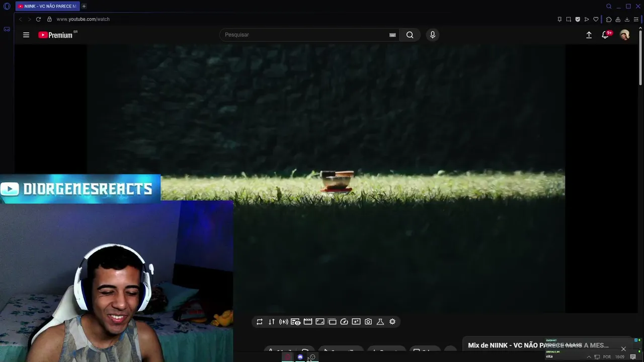644x362 pixels.
Task: Click the dashed-frame icon in player toolbar
Action: [x=332, y=322]
